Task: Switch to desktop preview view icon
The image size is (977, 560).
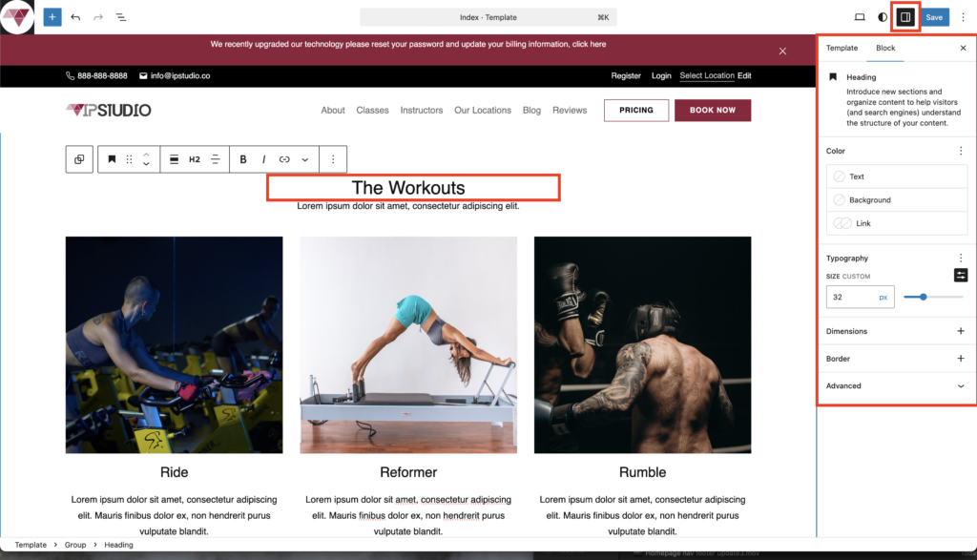Action: [860, 17]
